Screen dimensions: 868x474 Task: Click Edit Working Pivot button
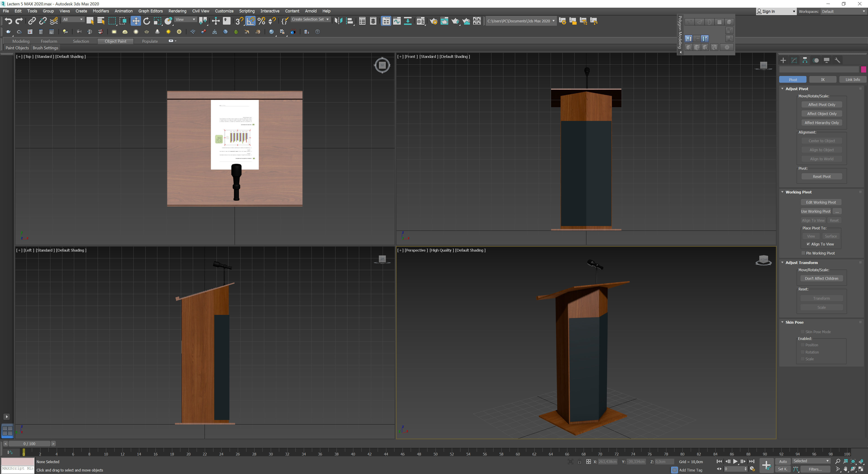coord(821,203)
